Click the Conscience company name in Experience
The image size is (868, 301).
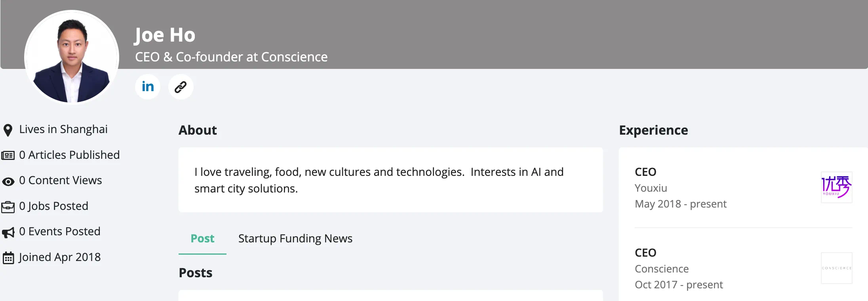click(662, 269)
